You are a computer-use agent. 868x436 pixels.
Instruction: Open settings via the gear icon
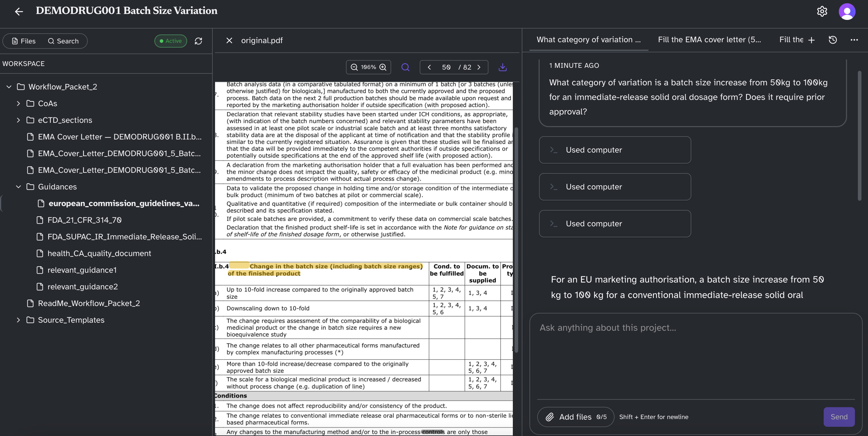point(822,11)
